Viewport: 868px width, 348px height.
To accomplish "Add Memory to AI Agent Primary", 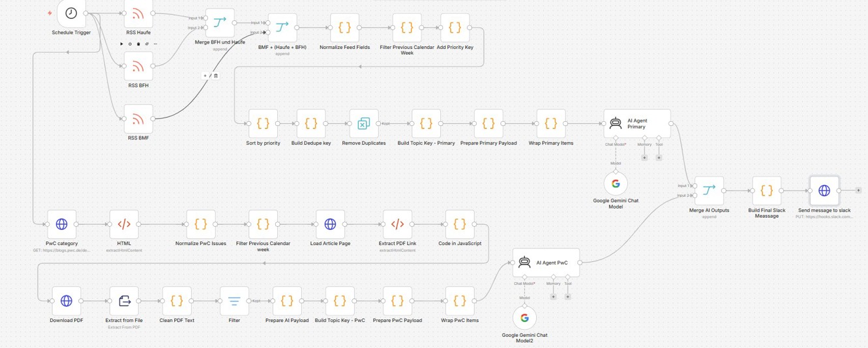I will [x=644, y=158].
